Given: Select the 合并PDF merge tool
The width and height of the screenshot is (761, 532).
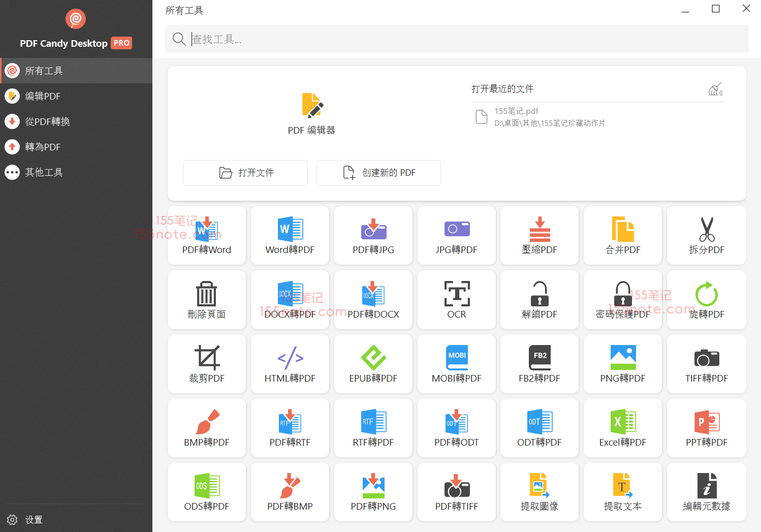Looking at the screenshot, I should point(622,235).
